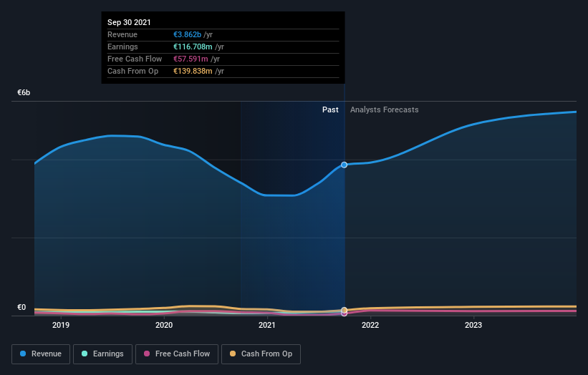
Task: Click the €0 y-axis label
Action: 21,307
